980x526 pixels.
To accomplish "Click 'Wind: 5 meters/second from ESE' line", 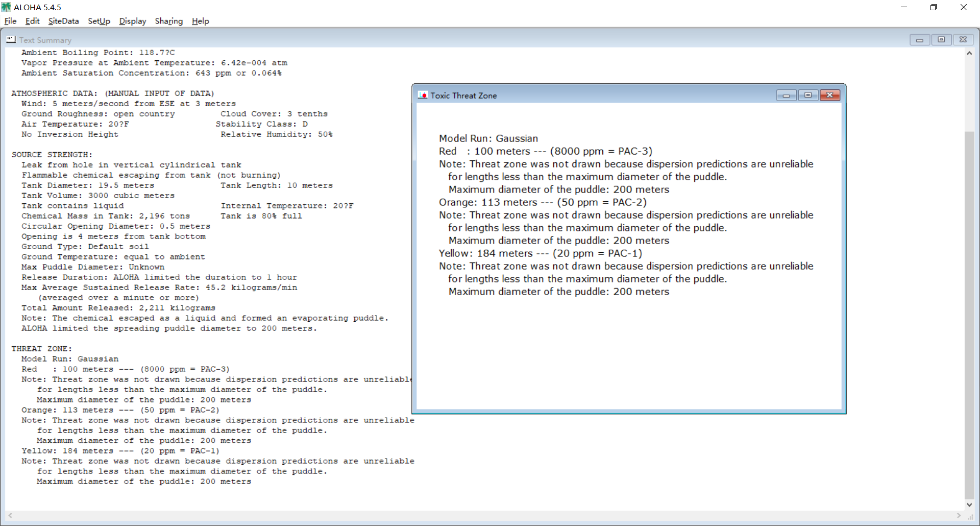I will [x=129, y=104].
